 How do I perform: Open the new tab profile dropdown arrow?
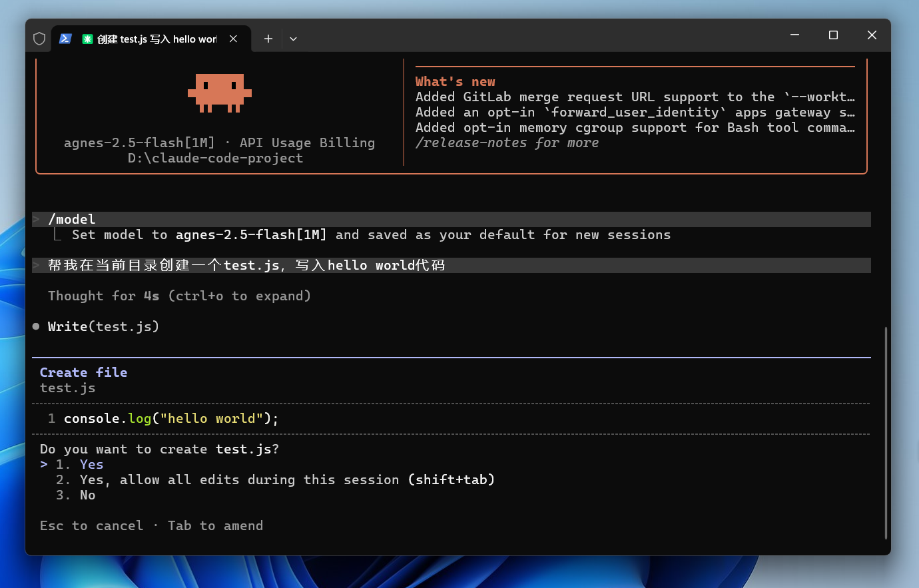point(293,39)
